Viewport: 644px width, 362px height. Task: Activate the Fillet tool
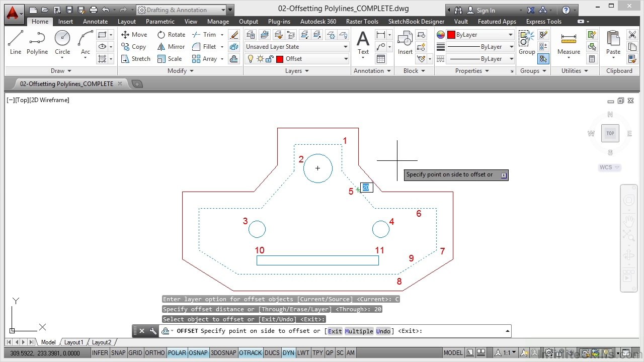[204, 47]
